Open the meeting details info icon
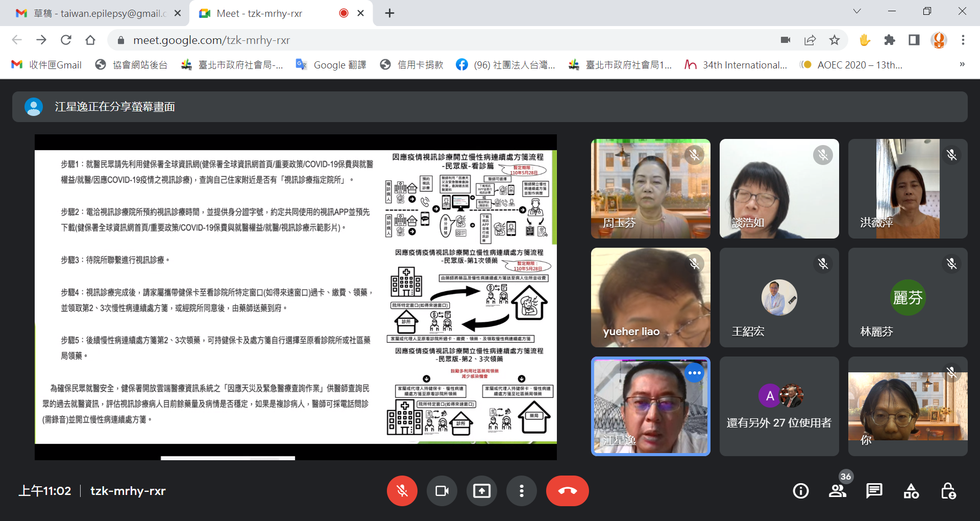The width and height of the screenshot is (980, 521). coord(800,491)
